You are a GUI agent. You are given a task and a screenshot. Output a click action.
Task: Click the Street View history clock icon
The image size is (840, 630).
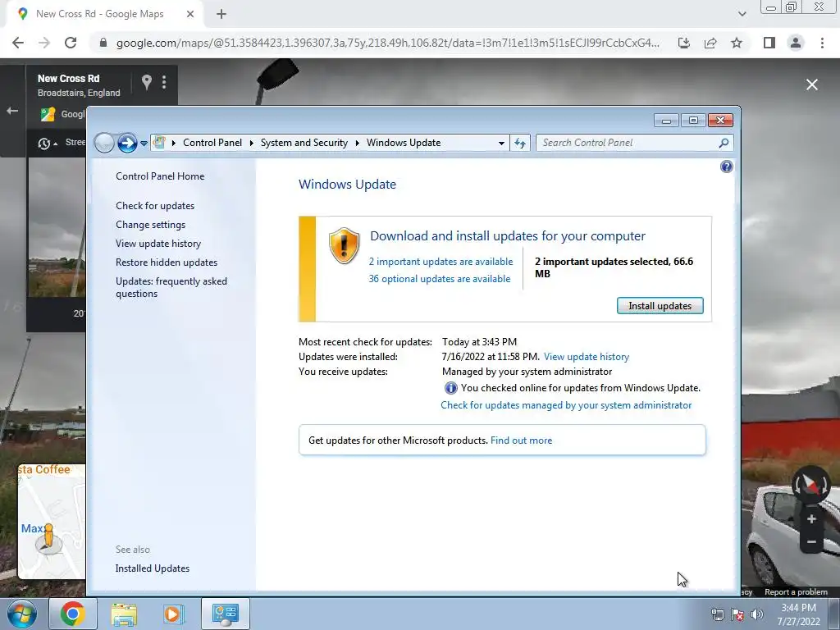point(44,144)
